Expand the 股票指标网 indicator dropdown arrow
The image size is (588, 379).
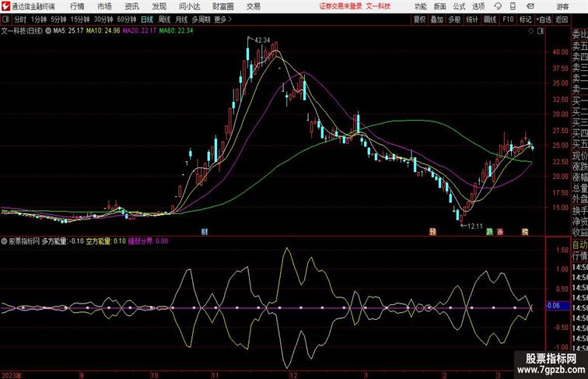pyautogui.click(x=5, y=241)
